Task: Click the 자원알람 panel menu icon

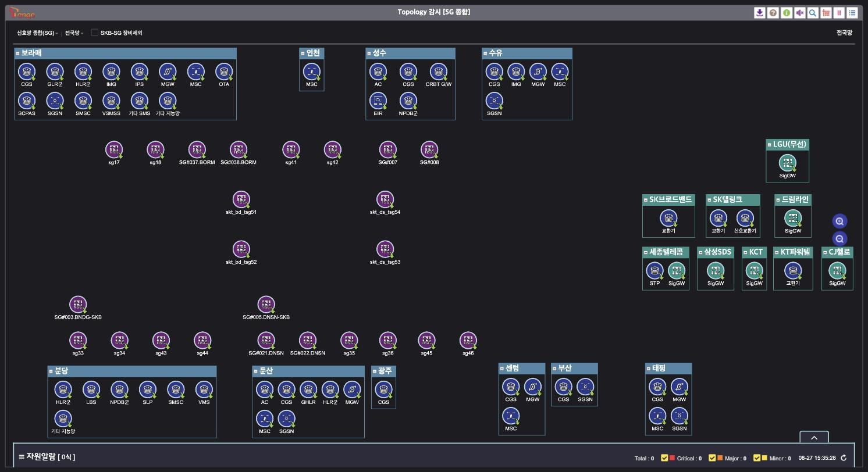Action: tap(22, 457)
